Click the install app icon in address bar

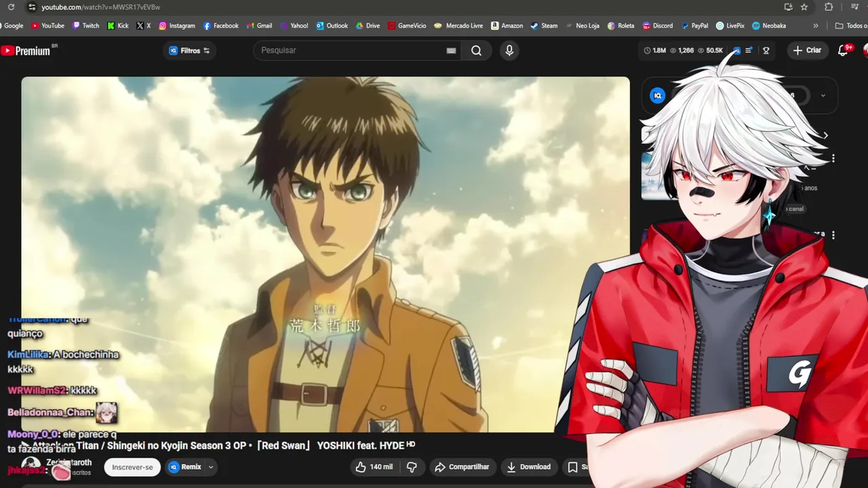[788, 7]
